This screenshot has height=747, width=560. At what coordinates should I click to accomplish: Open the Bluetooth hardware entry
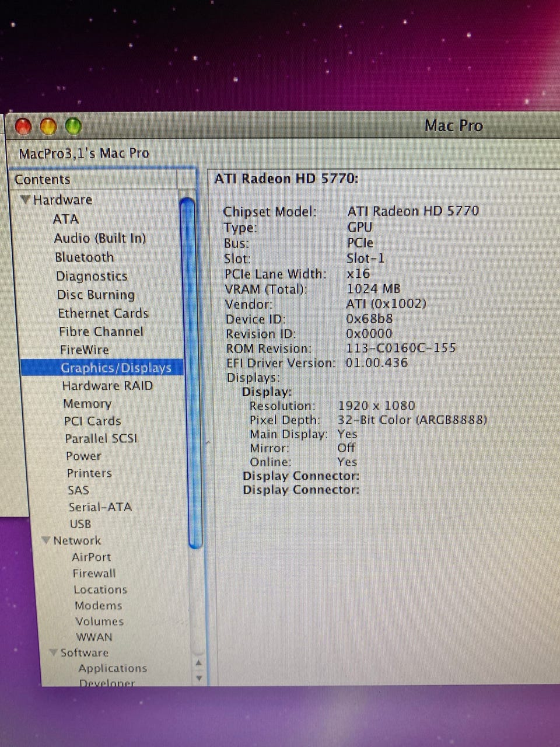tap(85, 257)
